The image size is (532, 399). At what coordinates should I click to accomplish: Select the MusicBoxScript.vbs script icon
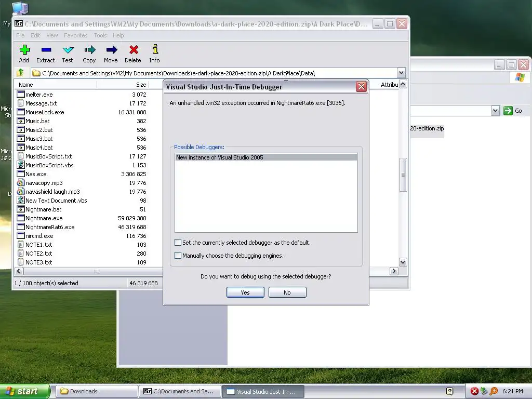tap(21, 165)
